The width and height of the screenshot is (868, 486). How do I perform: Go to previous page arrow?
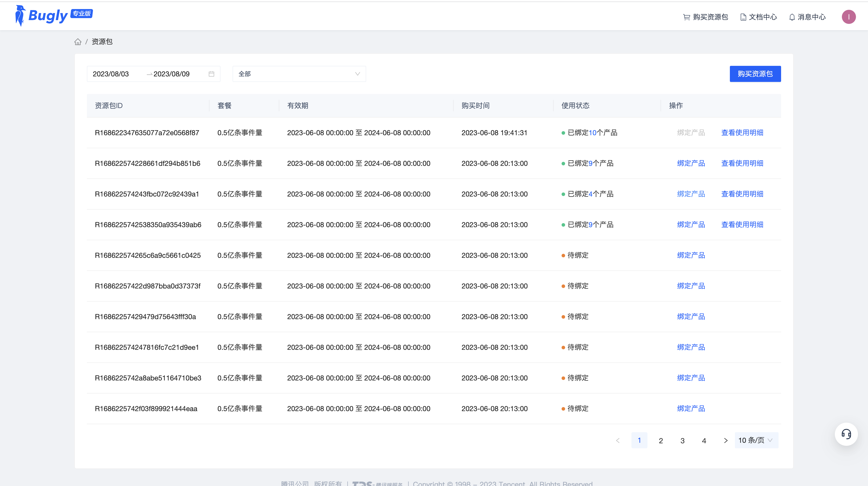618,441
